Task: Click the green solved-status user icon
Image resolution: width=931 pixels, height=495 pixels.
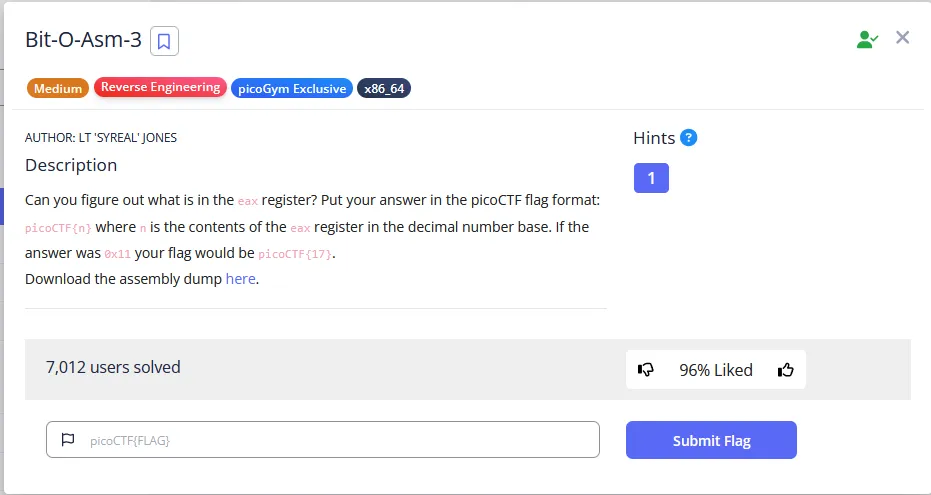Action: point(866,39)
